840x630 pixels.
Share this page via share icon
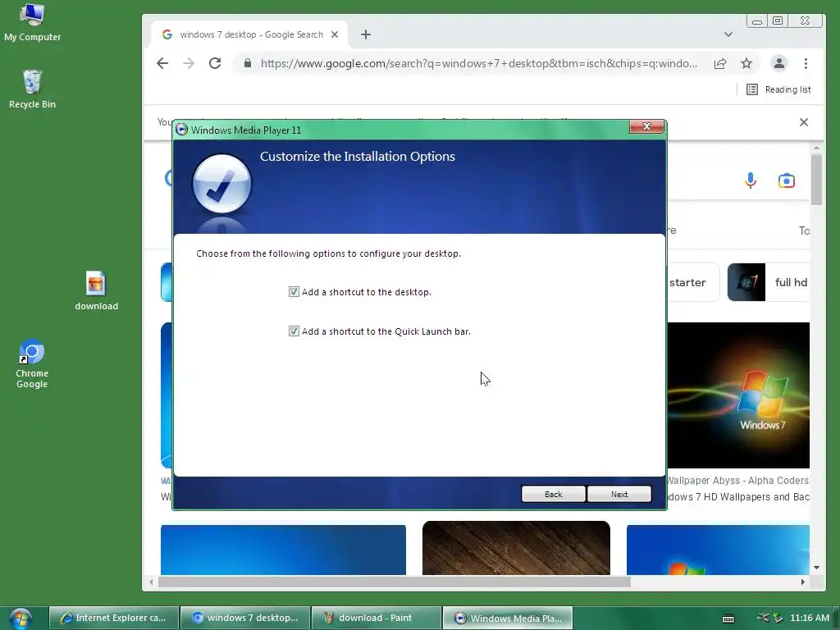(x=720, y=63)
